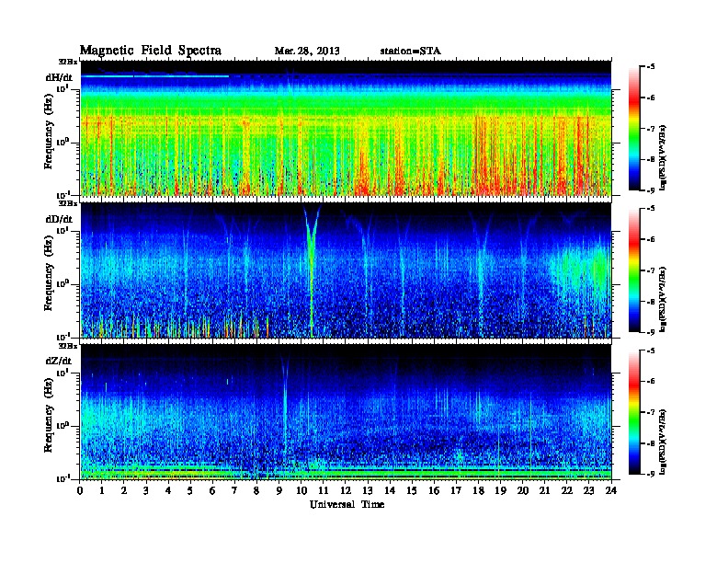The width and height of the screenshot is (728, 563).
Task: Click the '10' hour tick label
Action: tap(301, 490)
